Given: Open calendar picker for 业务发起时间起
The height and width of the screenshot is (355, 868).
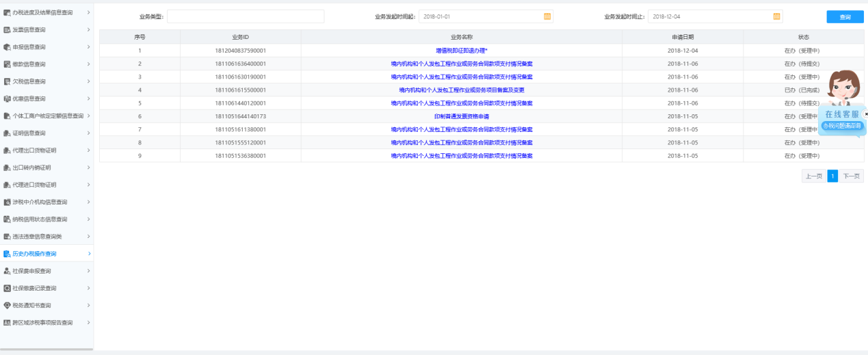Looking at the screenshot, I should [x=547, y=16].
